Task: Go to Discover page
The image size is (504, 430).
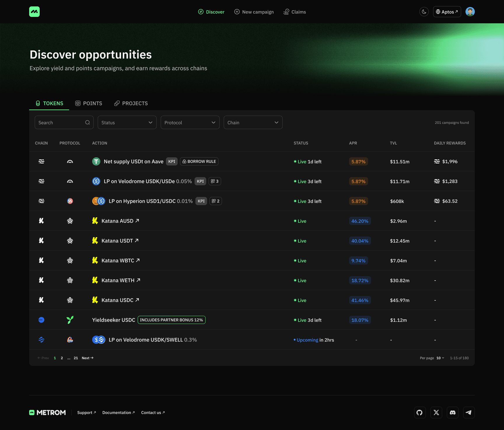Action: point(211,12)
